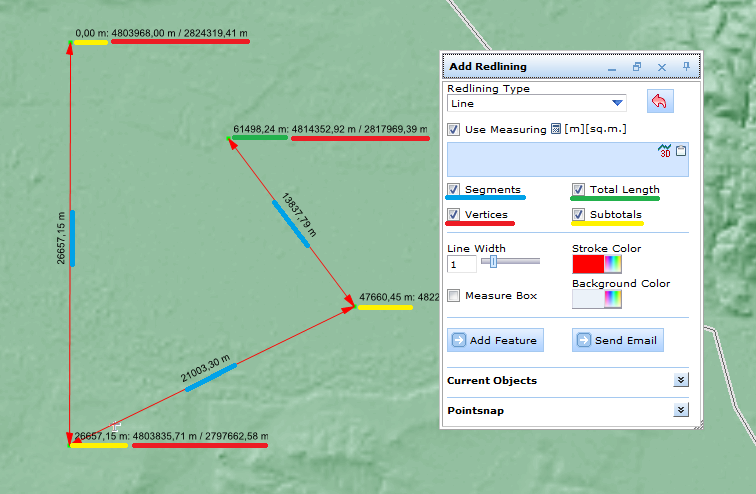Toggle the Use Measuring checkbox
Screen dimensions: 756x494
point(453,129)
